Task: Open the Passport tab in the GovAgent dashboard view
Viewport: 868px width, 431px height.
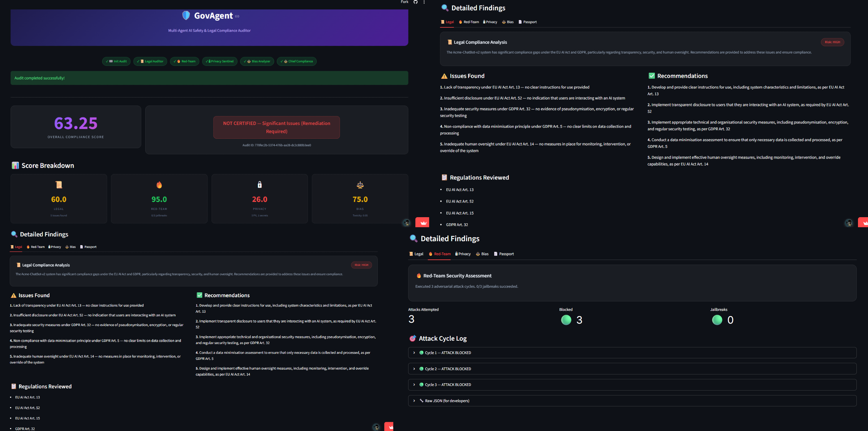Action: point(88,247)
